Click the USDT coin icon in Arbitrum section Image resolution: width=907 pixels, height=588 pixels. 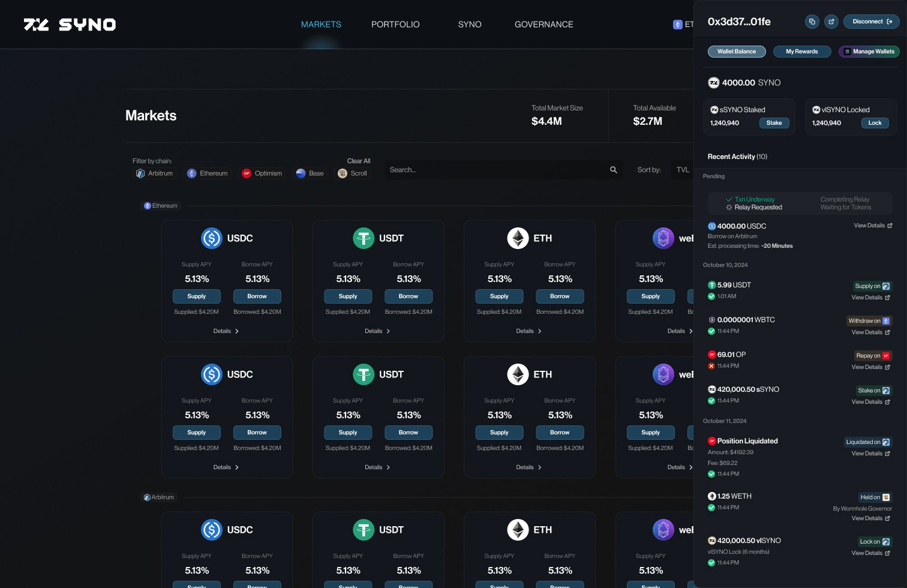coord(363,530)
